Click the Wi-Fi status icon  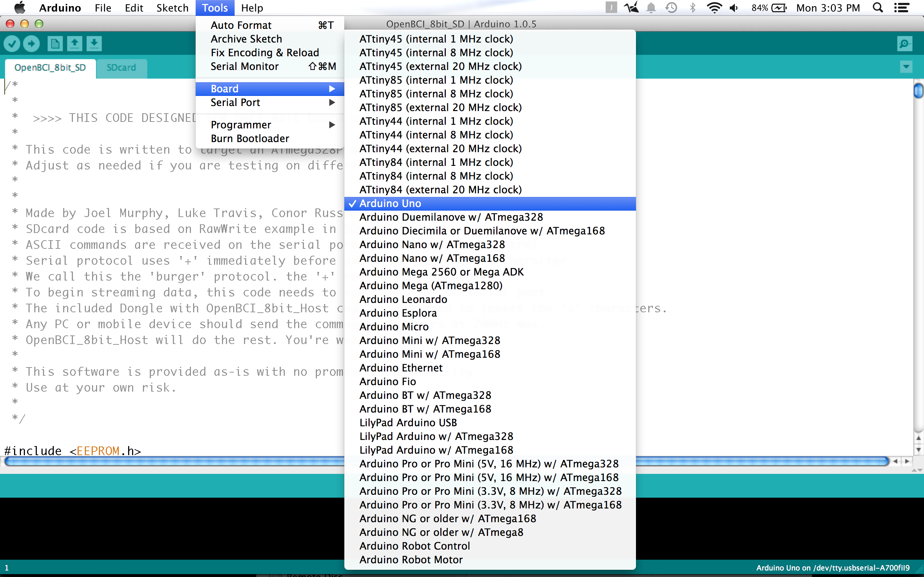click(x=714, y=8)
